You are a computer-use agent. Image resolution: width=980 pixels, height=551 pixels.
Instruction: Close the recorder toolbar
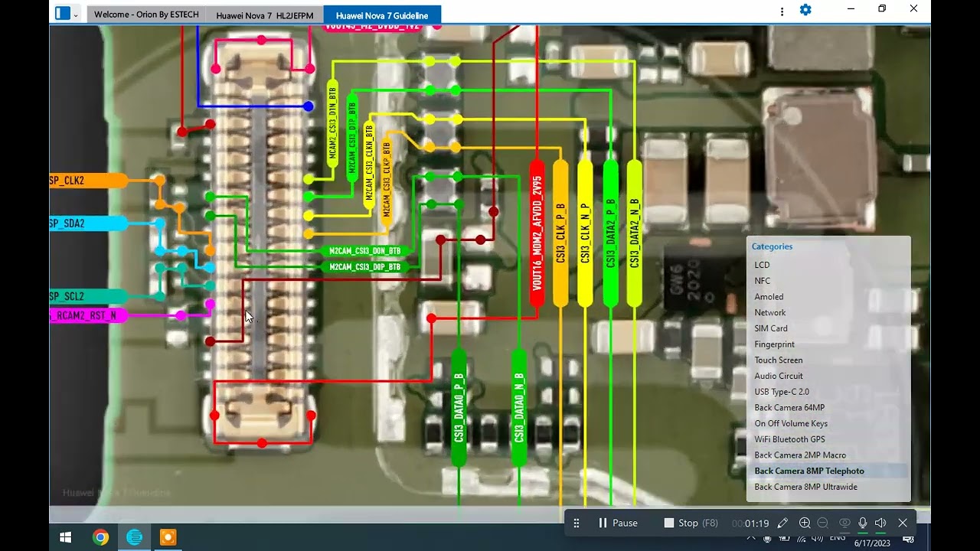(903, 523)
